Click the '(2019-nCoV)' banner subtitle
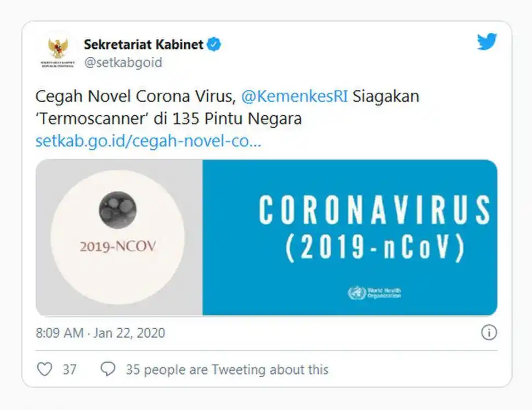The image size is (532, 410). click(x=375, y=248)
